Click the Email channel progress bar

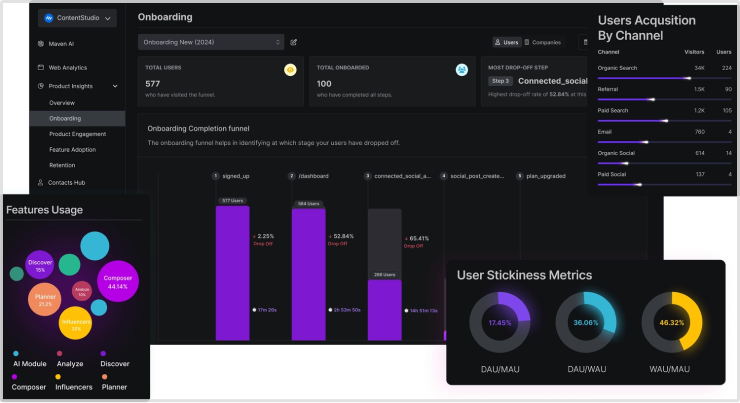[x=664, y=142]
